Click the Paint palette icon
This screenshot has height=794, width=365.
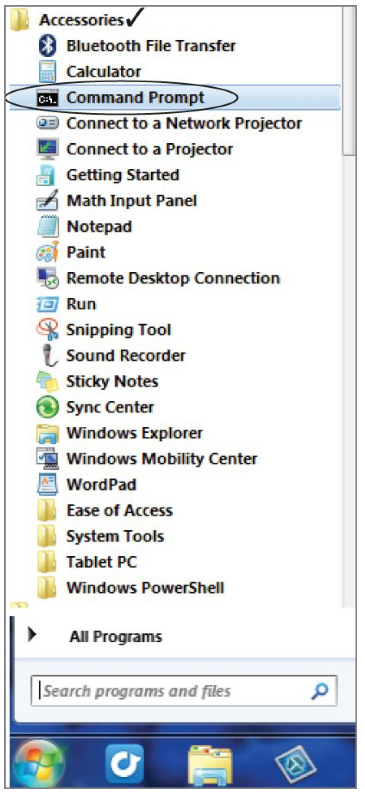[x=48, y=252]
